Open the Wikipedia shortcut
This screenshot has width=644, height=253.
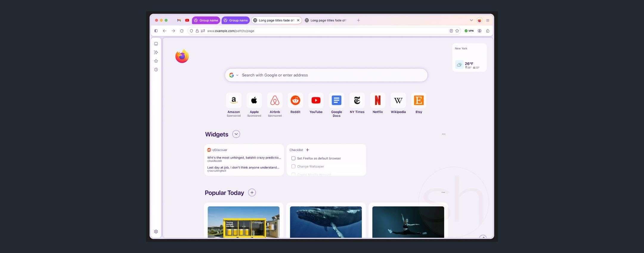pyautogui.click(x=398, y=103)
